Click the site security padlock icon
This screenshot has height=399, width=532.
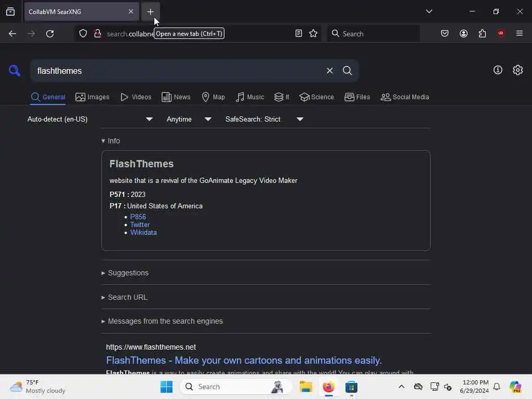[x=98, y=34]
